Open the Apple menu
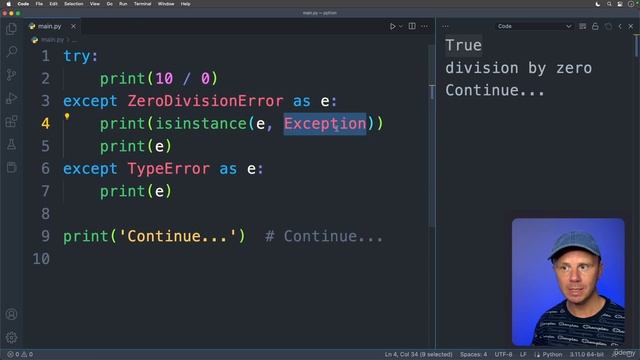The width and height of the screenshot is (640, 360). pyautogui.click(x=8, y=4)
